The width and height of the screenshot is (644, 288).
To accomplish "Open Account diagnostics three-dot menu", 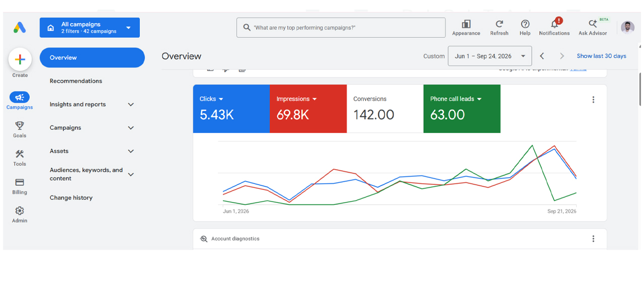I will point(593,239).
